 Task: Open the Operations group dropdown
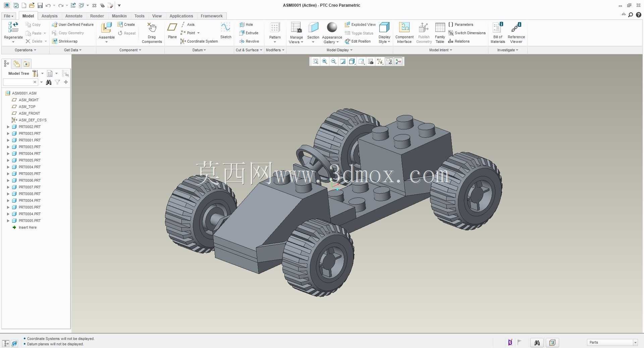[x=25, y=50]
